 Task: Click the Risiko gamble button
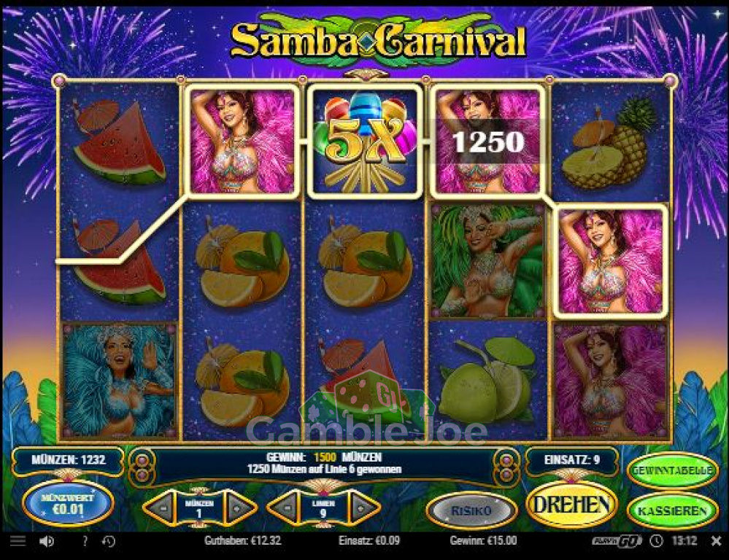click(x=471, y=510)
